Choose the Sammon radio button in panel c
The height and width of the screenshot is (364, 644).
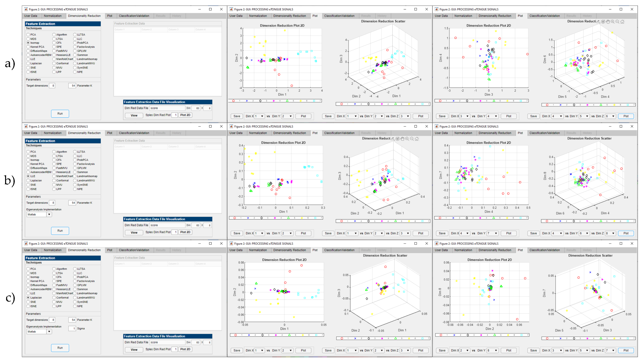click(75, 289)
